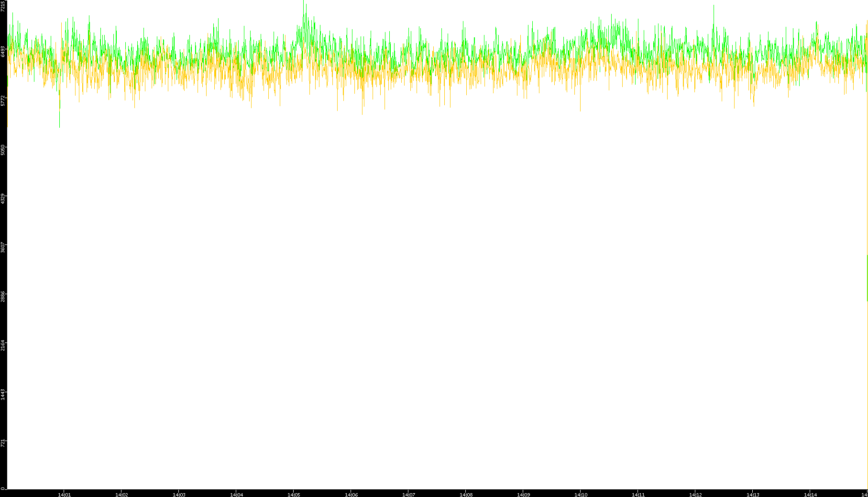Select the 14:06 time axis label
Image resolution: width=868 pixels, height=497 pixels.
(351, 495)
